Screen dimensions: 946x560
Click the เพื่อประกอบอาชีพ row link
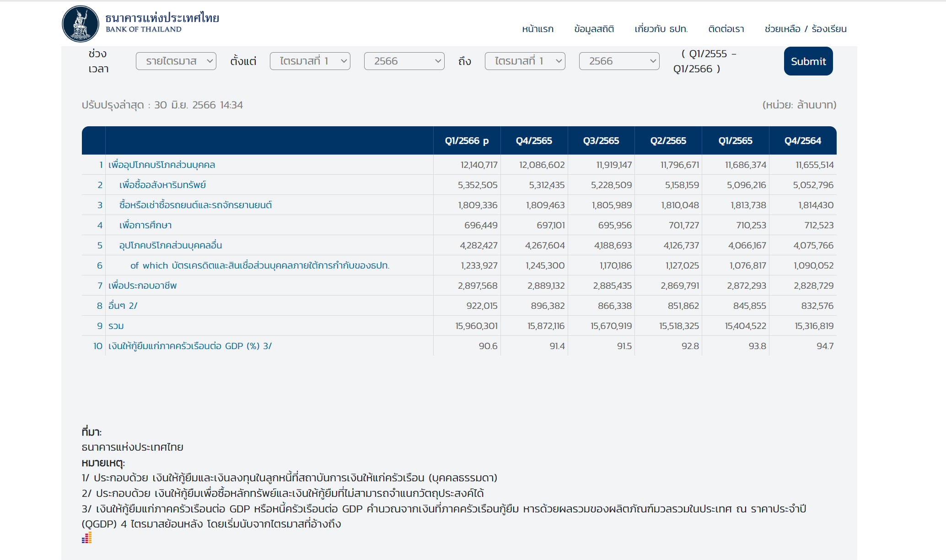[x=142, y=285]
